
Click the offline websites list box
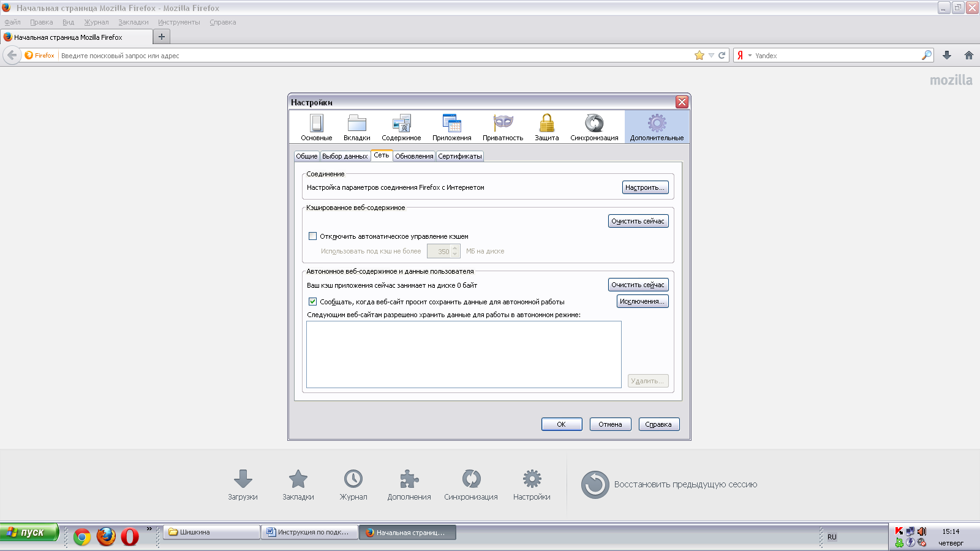point(464,354)
